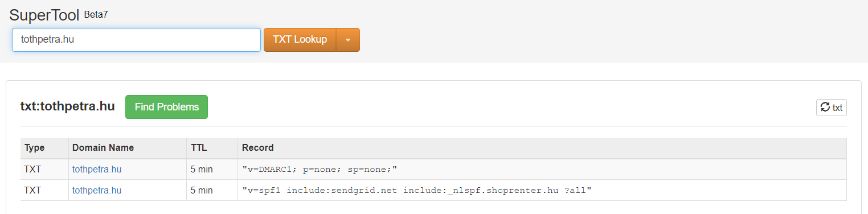Focus the domain input containing tothpetra.hu

point(136,40)
